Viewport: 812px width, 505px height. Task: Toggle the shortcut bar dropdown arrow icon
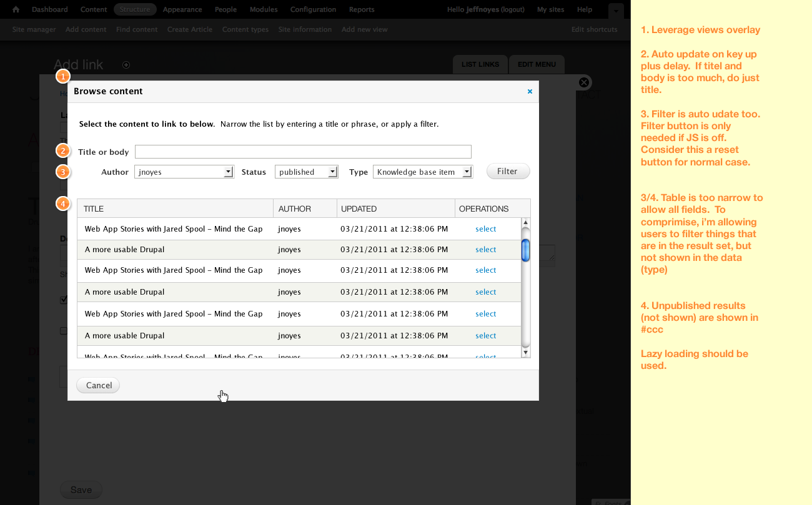615,11
